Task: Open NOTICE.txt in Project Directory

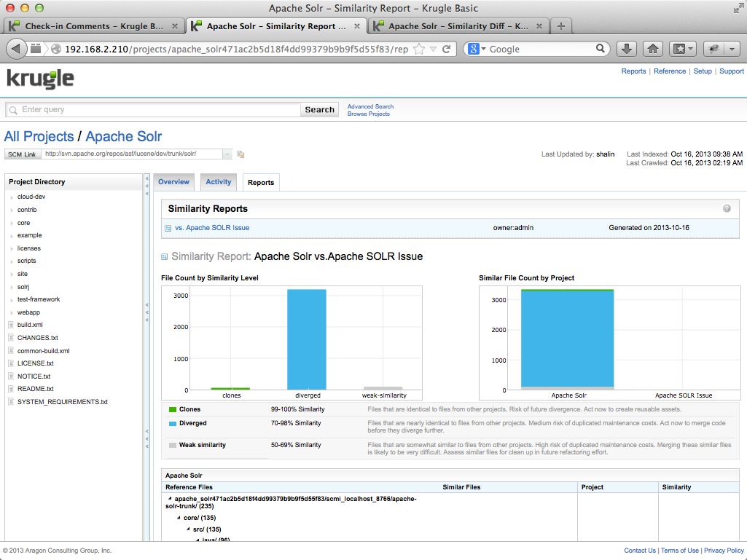Action: tap(34, 376)
